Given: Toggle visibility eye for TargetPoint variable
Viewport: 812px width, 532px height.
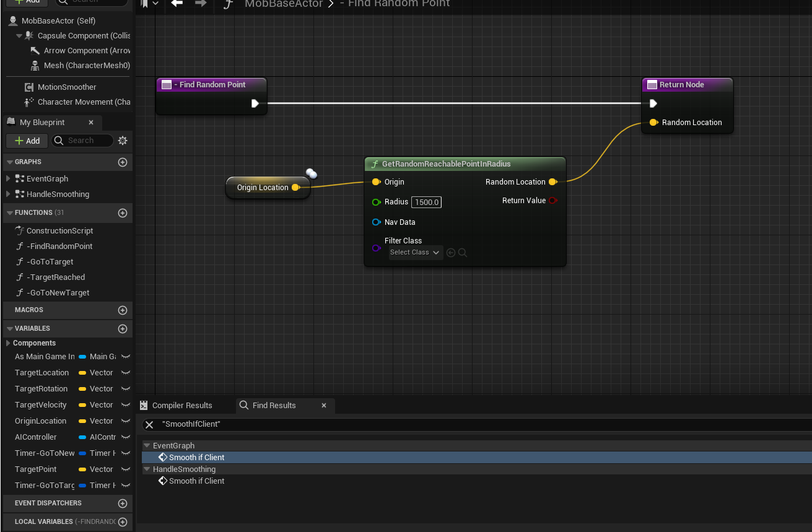Looking at the screenshot, I should [125, 469].
